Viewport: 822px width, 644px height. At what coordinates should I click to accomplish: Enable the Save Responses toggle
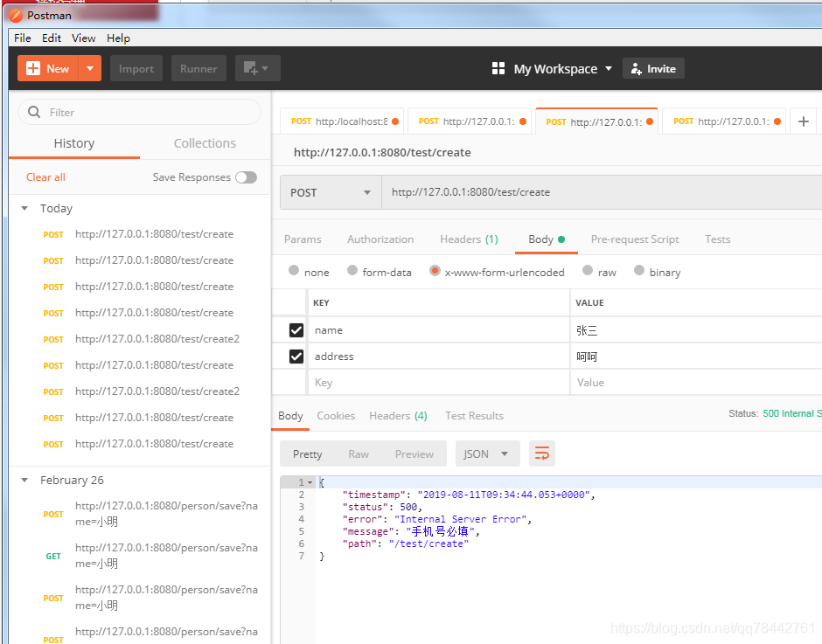pos(246,177)
